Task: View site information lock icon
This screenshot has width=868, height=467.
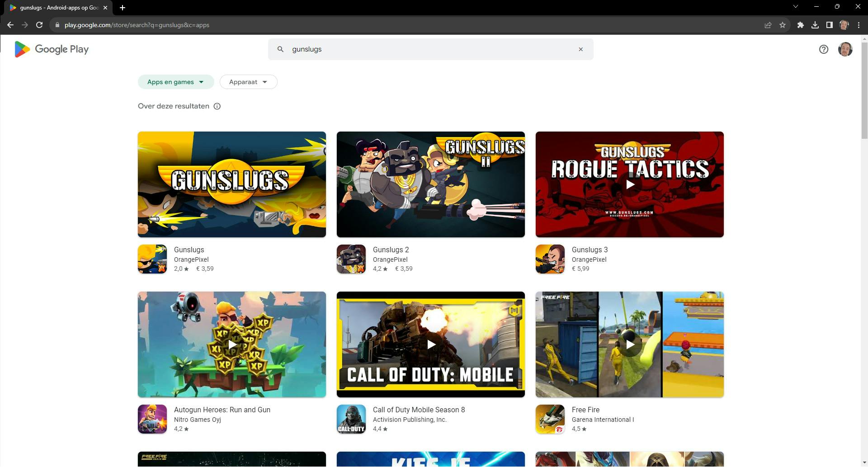Action: 57,25
